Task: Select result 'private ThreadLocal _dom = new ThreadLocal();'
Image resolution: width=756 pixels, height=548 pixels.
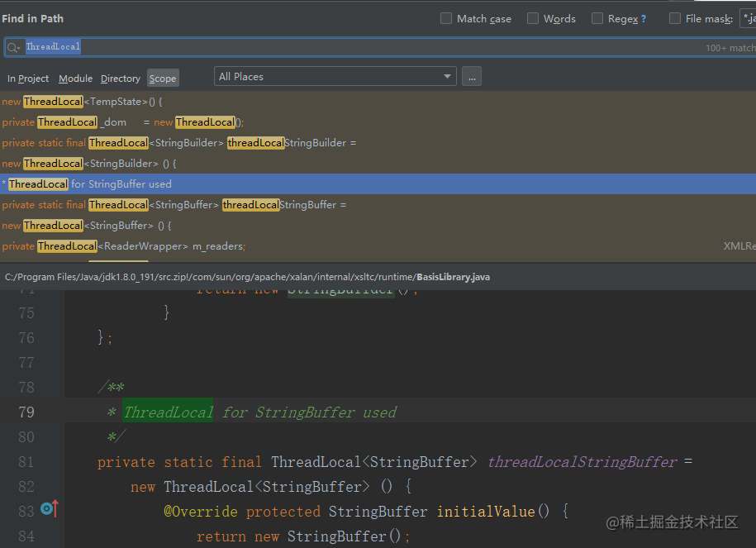Action: 378,122
